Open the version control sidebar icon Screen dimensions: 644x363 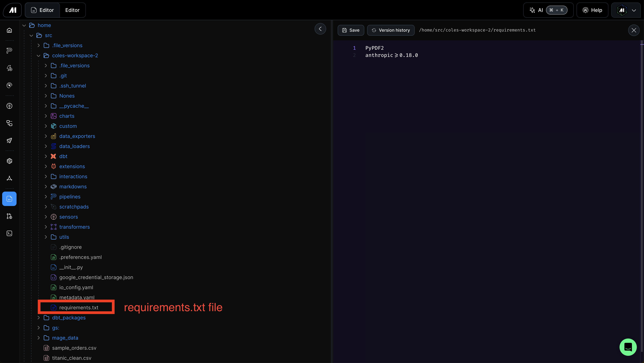point(9,216)
